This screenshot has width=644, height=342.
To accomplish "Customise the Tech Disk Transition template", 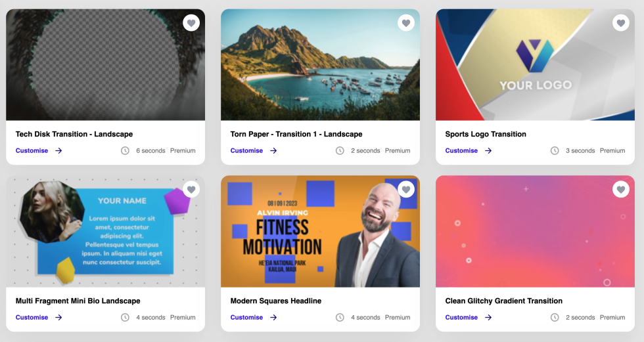I will [32, 150].
